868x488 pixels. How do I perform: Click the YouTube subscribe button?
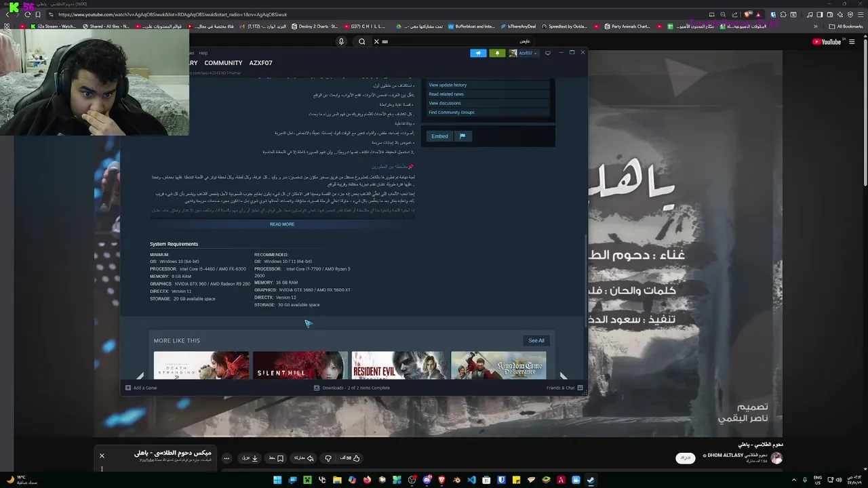(x=686, y=458)
